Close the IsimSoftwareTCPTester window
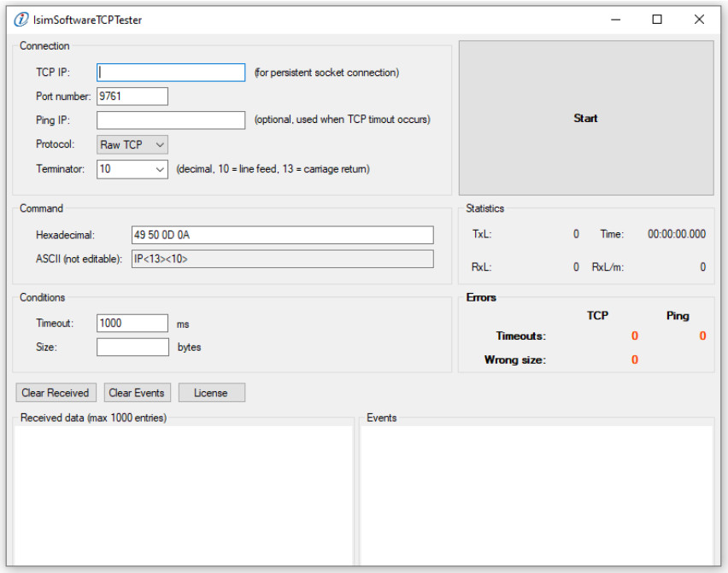 [x=699, y=20]
